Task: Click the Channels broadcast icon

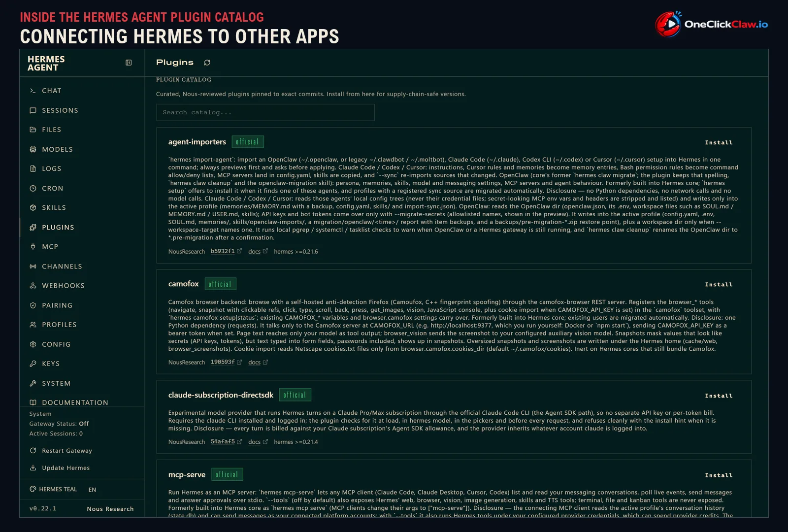Action: tap(33, 266)
